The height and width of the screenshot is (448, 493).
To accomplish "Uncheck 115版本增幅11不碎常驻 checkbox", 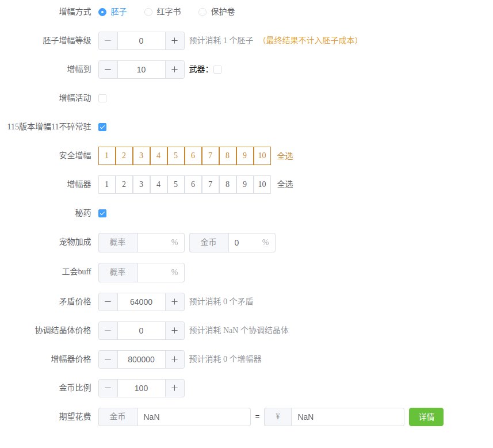I will [102, 127].
